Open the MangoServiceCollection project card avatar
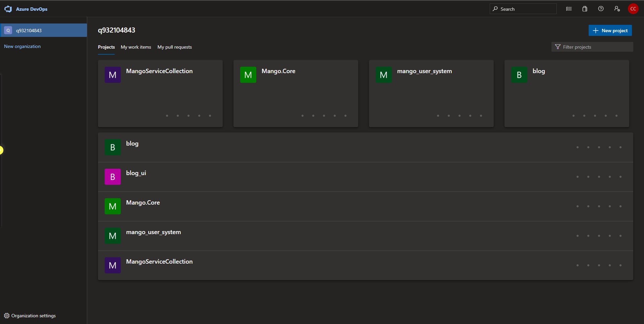 [x=112, y=74]
